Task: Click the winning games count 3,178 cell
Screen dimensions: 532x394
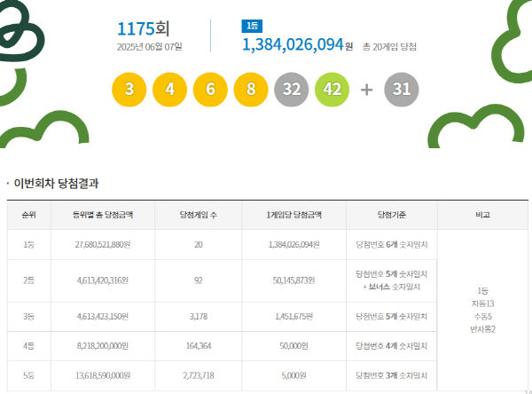Action: click(x=199, y=317)
